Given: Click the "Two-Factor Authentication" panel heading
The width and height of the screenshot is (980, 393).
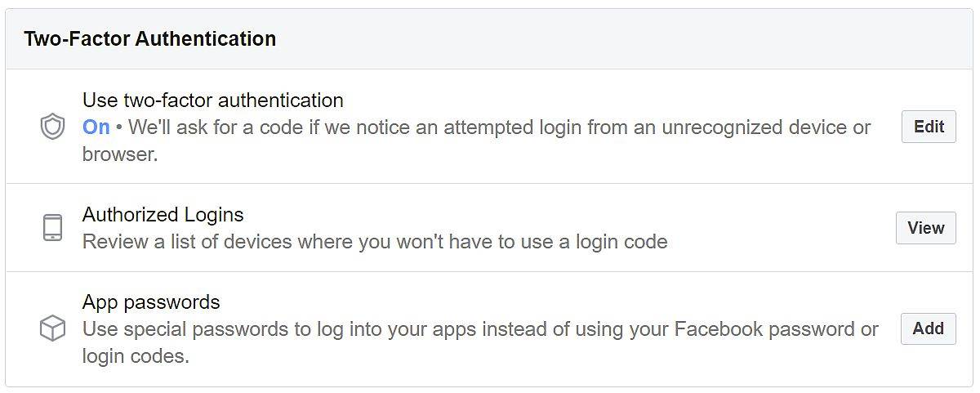Looking at the screenshot, I should click(x=149, y=38).
